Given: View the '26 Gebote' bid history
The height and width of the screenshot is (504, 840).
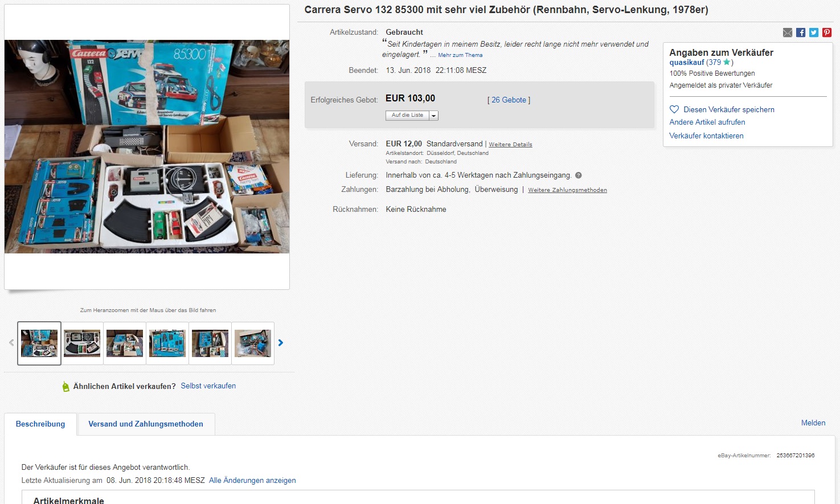Looking at the screenshot, I should coord(509,100).
